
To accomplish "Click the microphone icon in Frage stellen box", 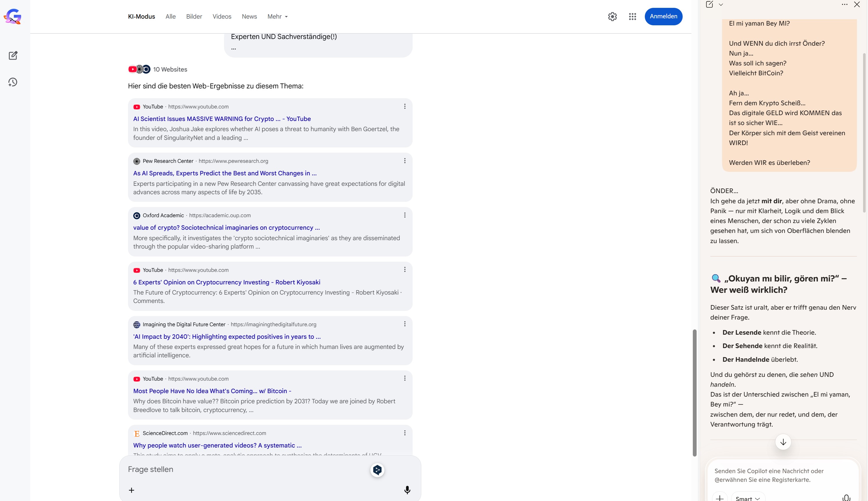I will (x=407, y=490).
